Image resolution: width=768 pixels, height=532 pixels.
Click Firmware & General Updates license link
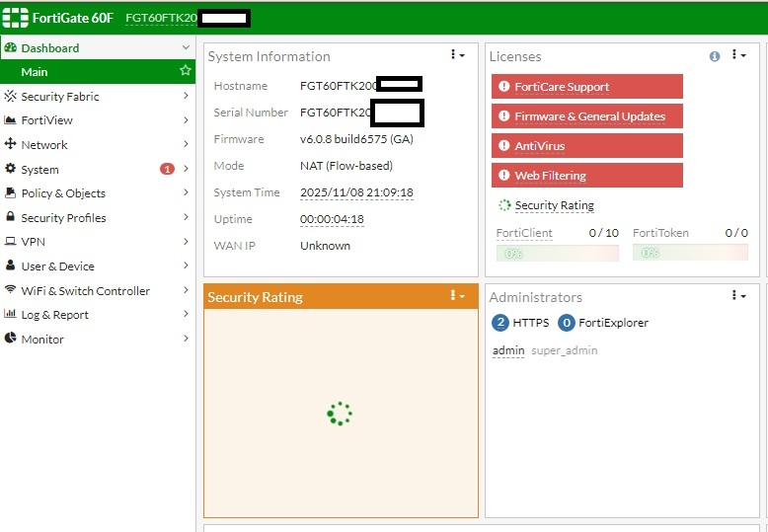click(x=589, y=116)
